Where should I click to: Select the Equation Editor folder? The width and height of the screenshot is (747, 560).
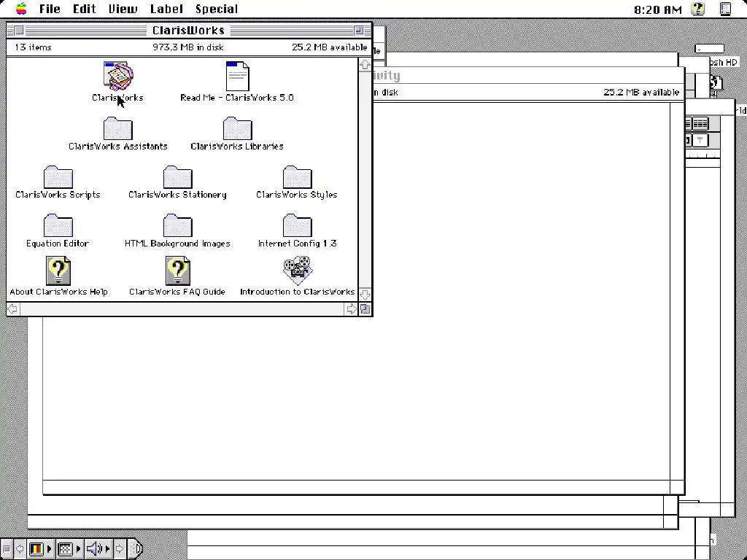point(58,226)
